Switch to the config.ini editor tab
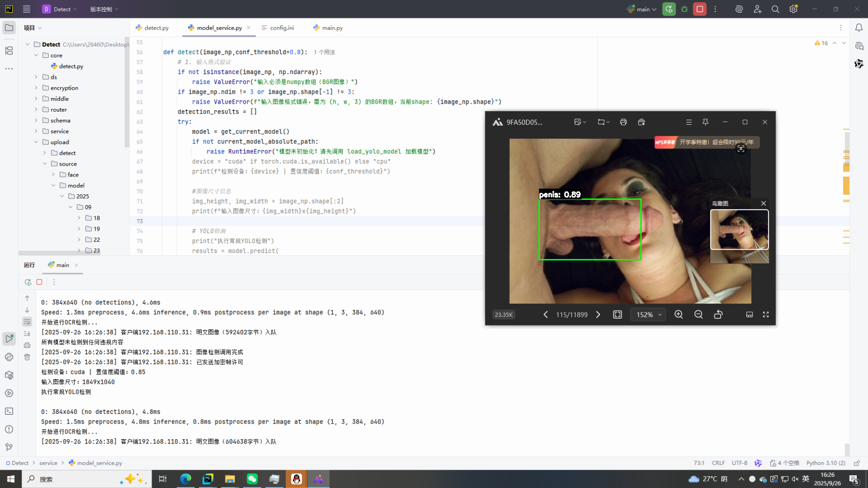This screenshot has width=868, height=488. [282, 28]
